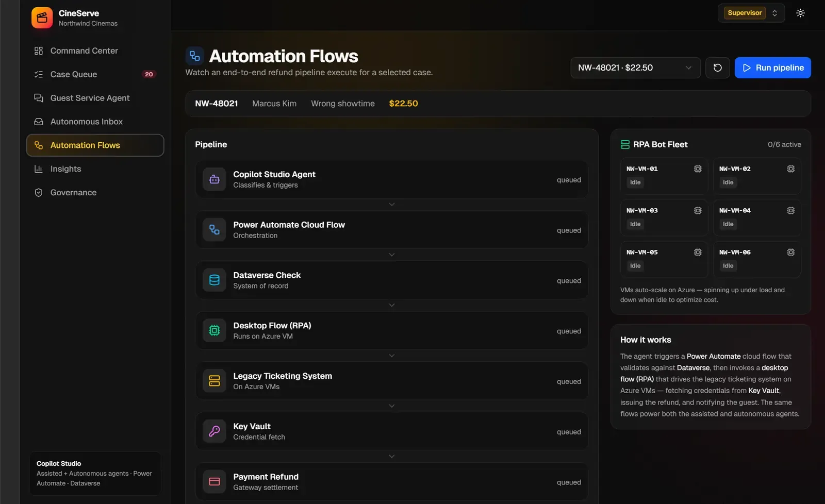Viewport: 825px width, 504px height.
Task: Click the chevron below Key Vault step
Action: coord(392,457)
